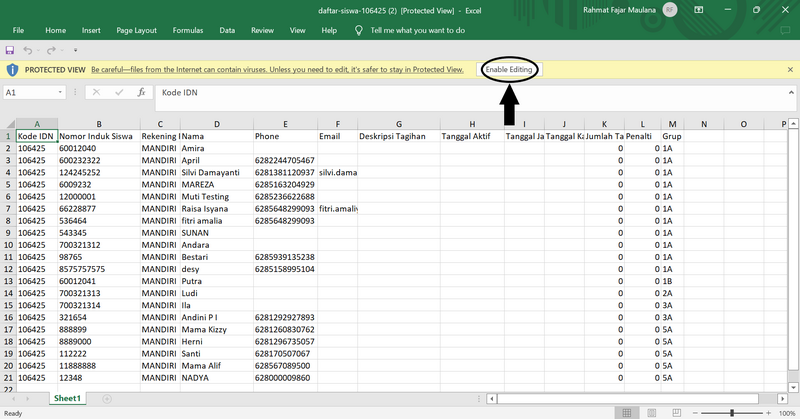Viewport: 800px width, 419px height.
Task: Click the Sheet1 tab
Action: coord(67,398)
